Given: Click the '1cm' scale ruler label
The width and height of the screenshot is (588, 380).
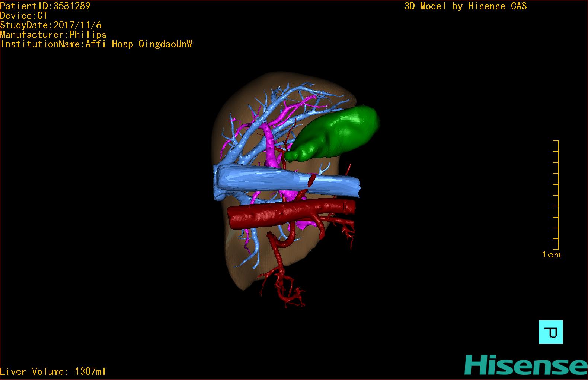Looking at the screenshot, I should (x=551, y=255).
